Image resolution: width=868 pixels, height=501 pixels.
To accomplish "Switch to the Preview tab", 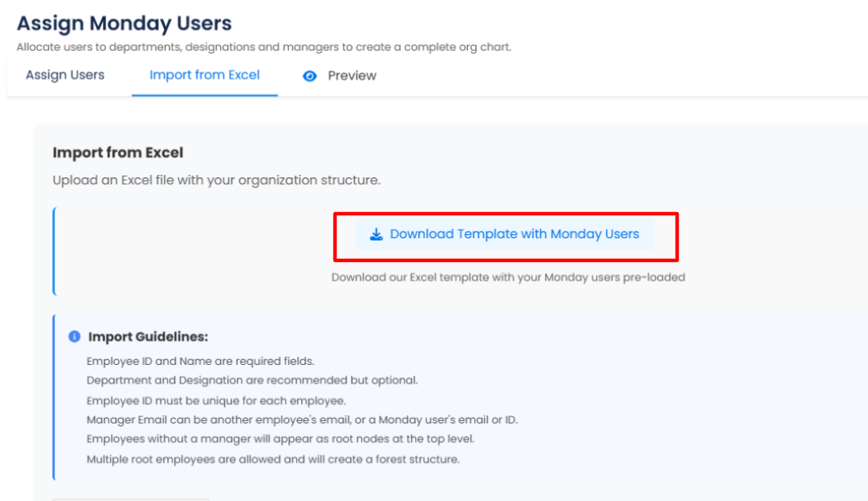I will [x=339, y=76].
